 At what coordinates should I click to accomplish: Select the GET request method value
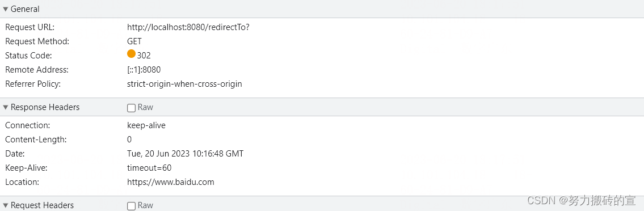click(x=134, y=41)
